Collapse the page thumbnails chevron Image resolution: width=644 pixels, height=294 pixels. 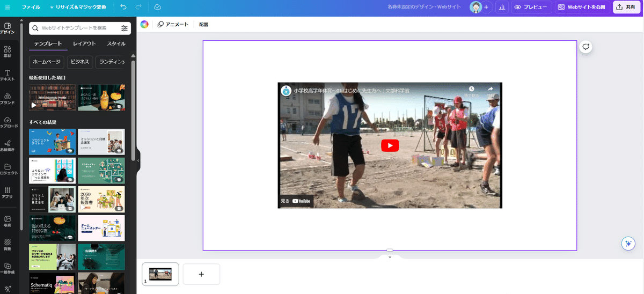pos(390,256)
